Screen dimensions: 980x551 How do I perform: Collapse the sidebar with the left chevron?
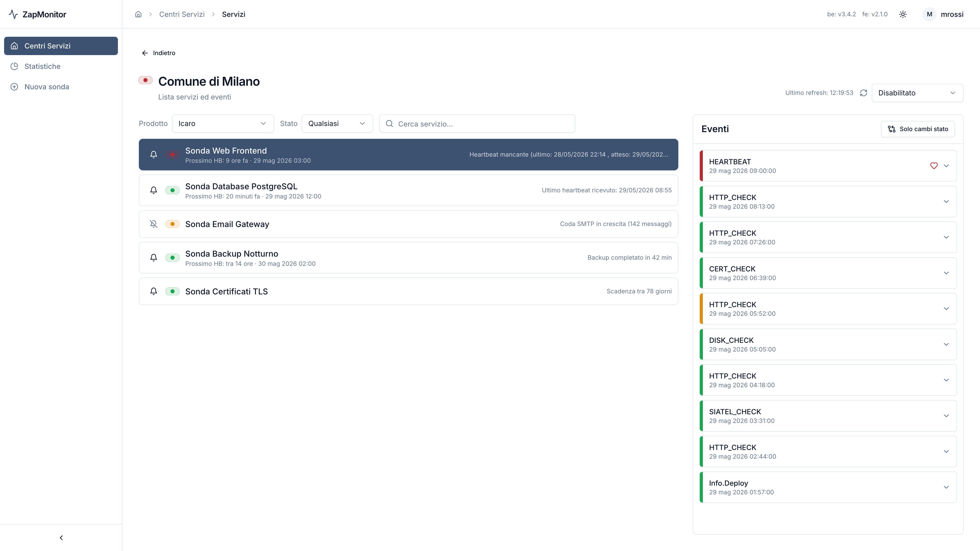click(x=61, y=537)
